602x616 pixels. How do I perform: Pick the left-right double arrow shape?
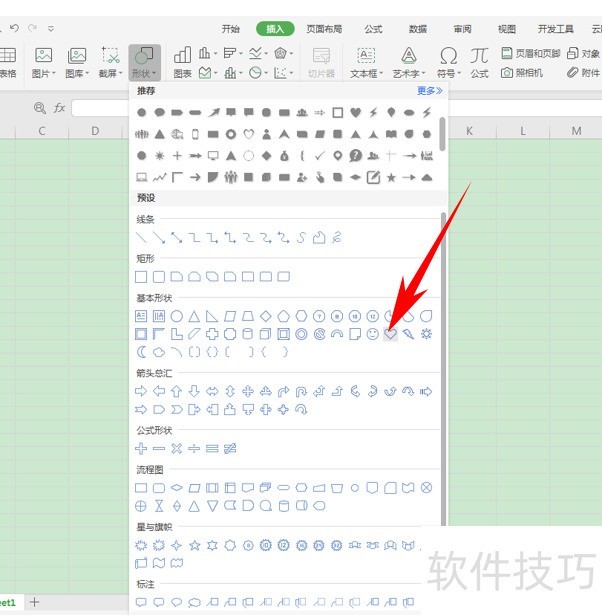click(212, 391)
